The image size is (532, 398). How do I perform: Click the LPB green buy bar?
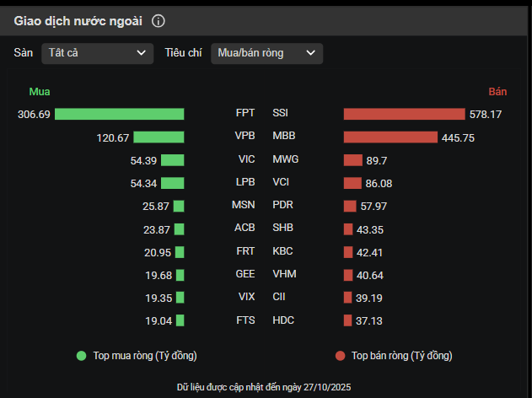click(x=172, y=183)
